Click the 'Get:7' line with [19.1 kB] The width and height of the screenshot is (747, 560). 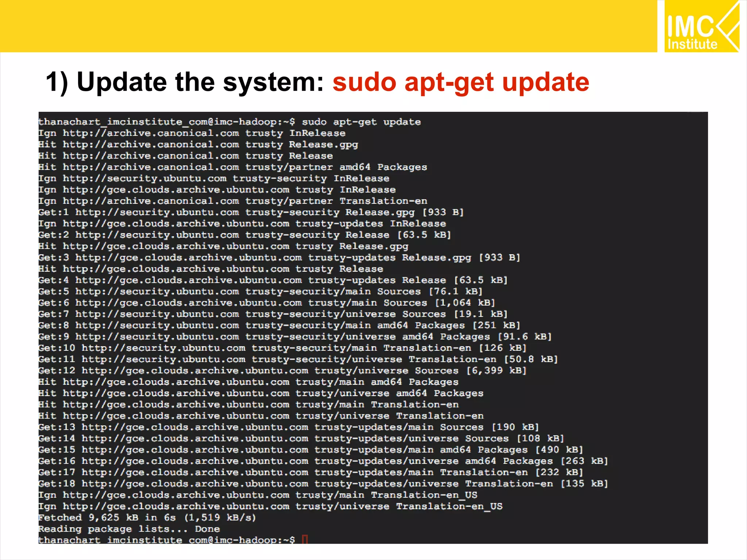click(273, 314)
